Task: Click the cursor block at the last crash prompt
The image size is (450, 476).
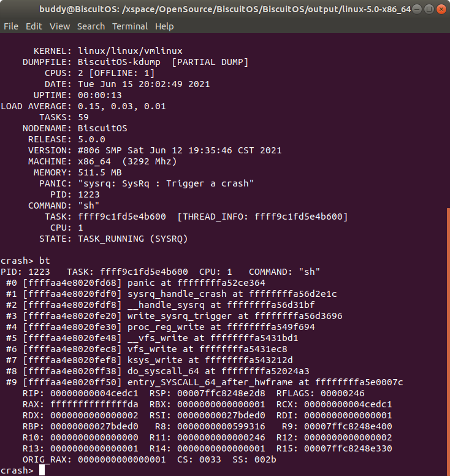Action: 42,470
